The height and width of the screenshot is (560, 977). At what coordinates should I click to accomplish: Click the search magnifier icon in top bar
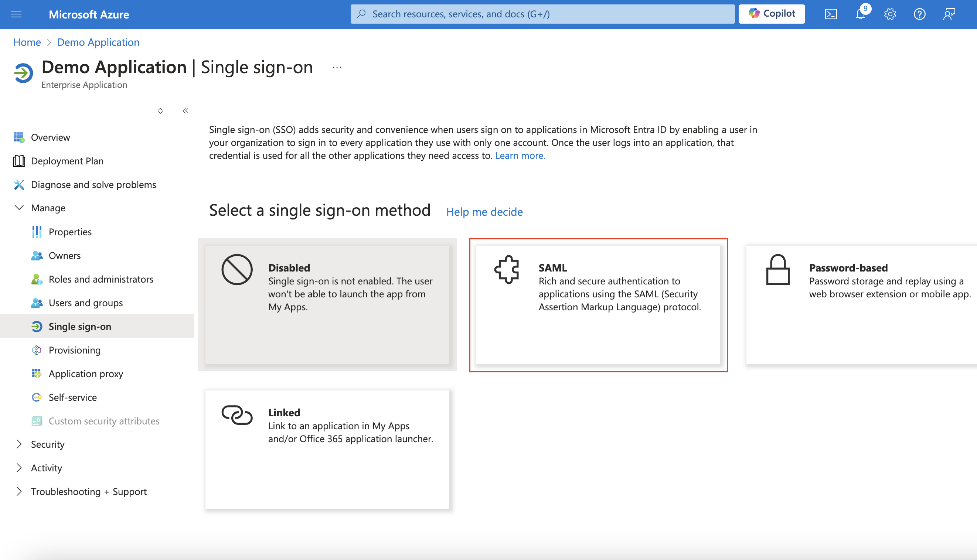pos(361,14)
